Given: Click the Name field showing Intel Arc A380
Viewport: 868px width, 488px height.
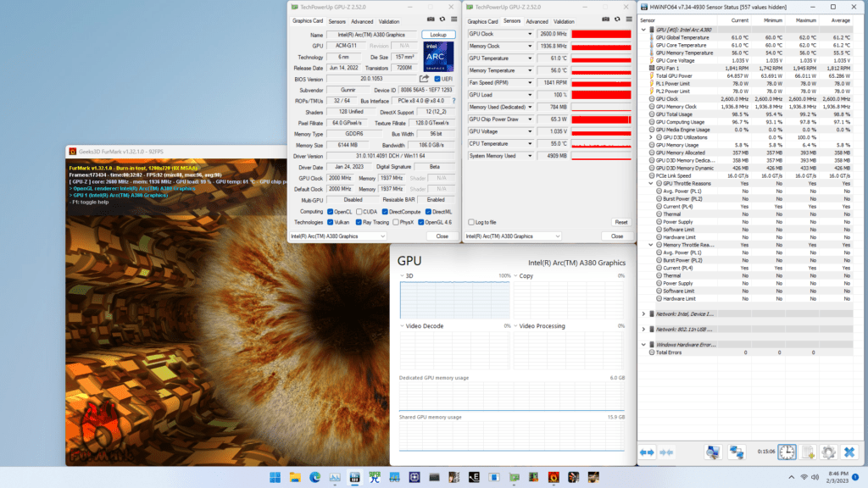Looking at the screenshot, I should 371,34.
